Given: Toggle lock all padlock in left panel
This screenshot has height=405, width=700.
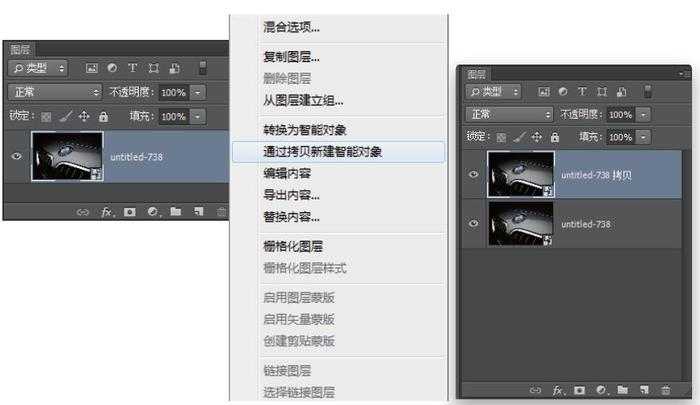Looking at the screenshot, I should coord(103,117).
